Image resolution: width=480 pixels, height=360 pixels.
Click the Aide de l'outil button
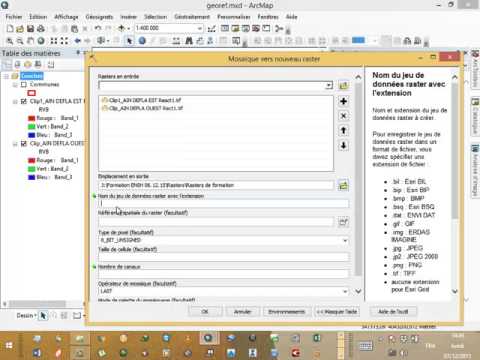point(393,312)
